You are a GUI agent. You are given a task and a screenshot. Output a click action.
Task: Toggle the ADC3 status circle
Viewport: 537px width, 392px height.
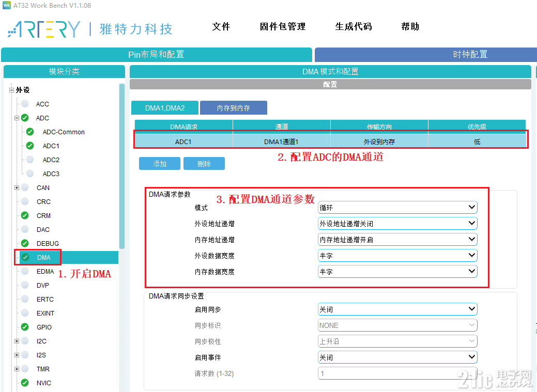coord(30,174)
